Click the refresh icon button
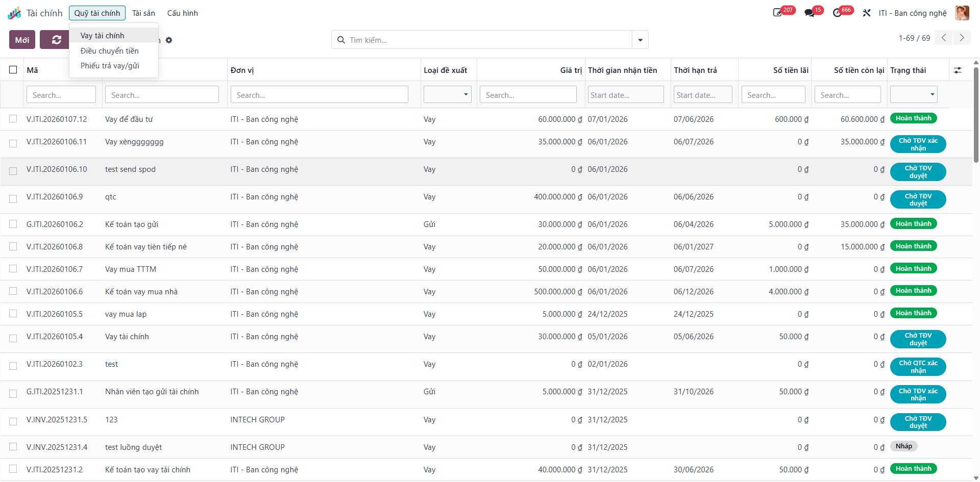This screenshot has width=980, height=482. (56, 40)
